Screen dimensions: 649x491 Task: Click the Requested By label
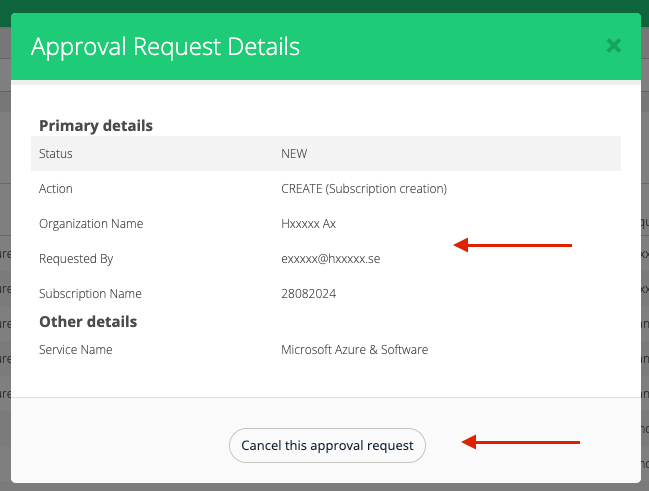pyautogui.click(x=76, y=259)
